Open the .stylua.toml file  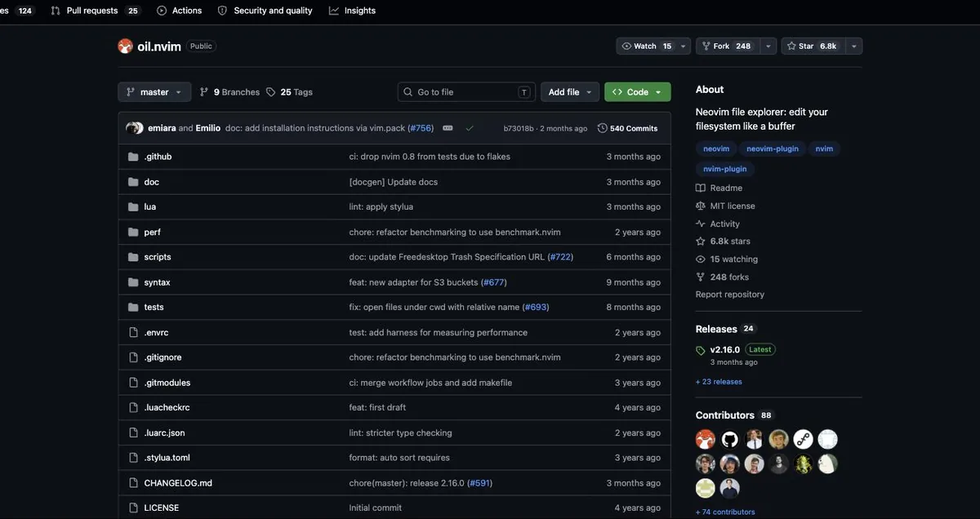pyautogui.click(x=167, y=458)
